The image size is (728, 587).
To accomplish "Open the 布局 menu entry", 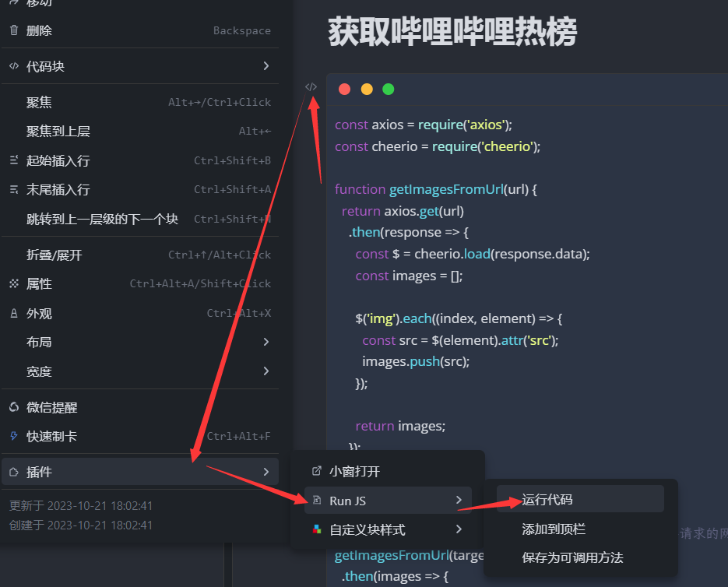I will click(x=140, y=343).
